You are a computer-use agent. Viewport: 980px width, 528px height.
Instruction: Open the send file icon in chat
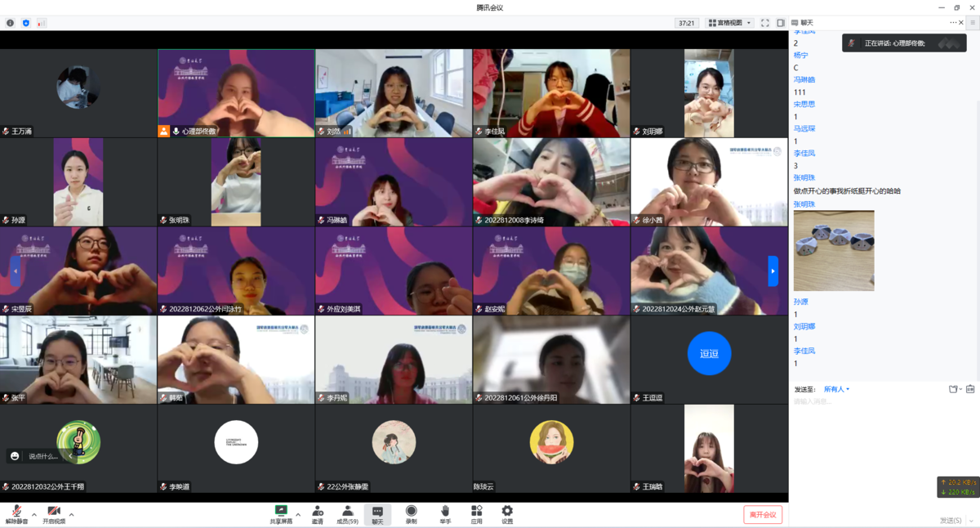point(952,389)
